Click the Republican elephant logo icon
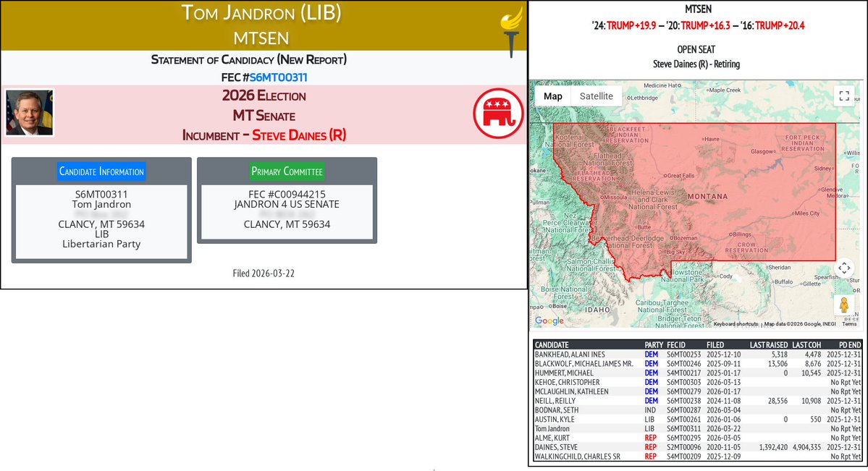Image resolution: width=868 pixels, height=471 pixels. click(498, 114)
